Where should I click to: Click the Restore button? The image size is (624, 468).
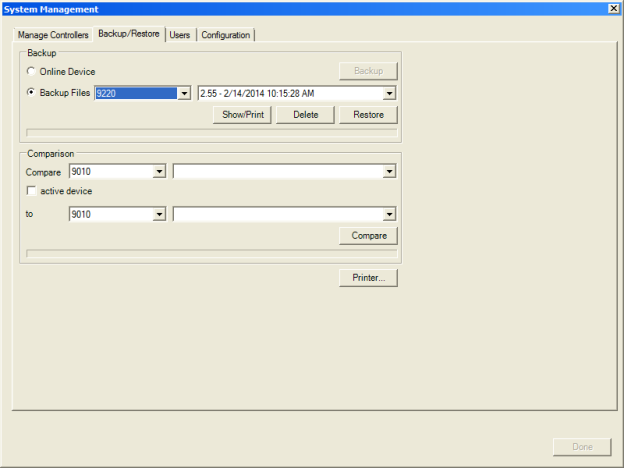(x=368, y=115)
